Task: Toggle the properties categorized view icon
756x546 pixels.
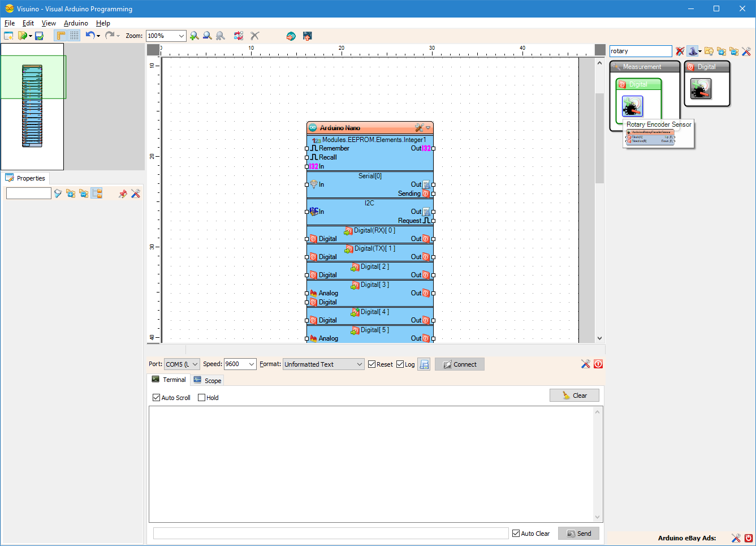Action: click(x=97, y=194)
